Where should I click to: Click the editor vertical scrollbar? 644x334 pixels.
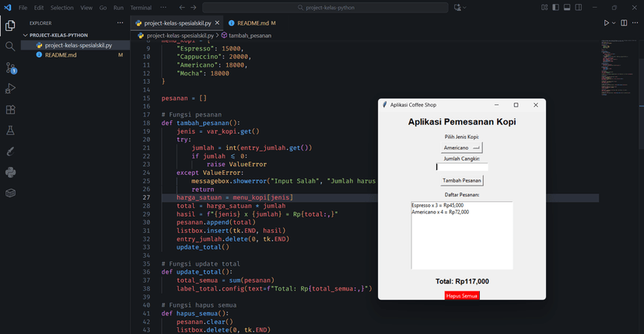(x=641, y=103)
